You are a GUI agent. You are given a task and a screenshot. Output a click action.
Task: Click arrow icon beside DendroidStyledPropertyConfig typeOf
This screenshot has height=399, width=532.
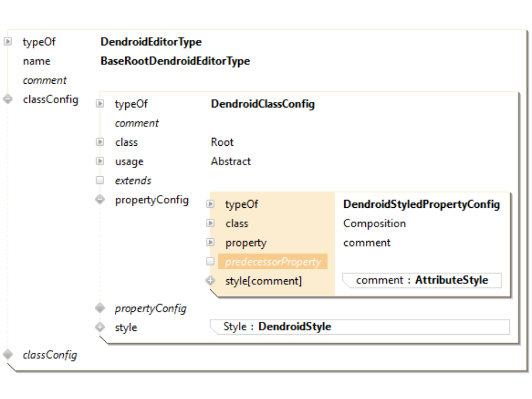pos(210,204)
